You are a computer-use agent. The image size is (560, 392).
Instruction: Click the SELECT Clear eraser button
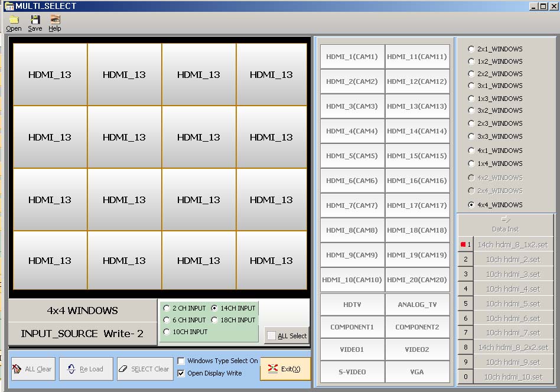[x=145, y=369]
